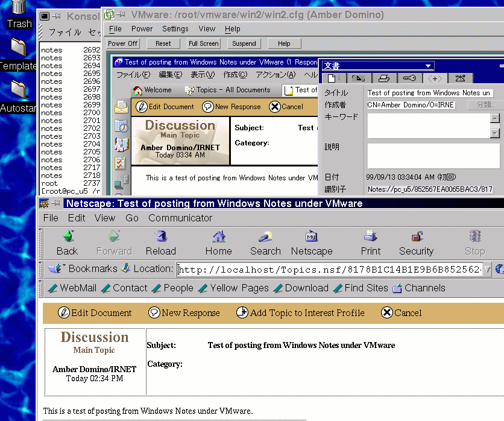Switch to Topics - All Documents tab
The width and height of the screenshot is (504, 421).
[228, 90]
